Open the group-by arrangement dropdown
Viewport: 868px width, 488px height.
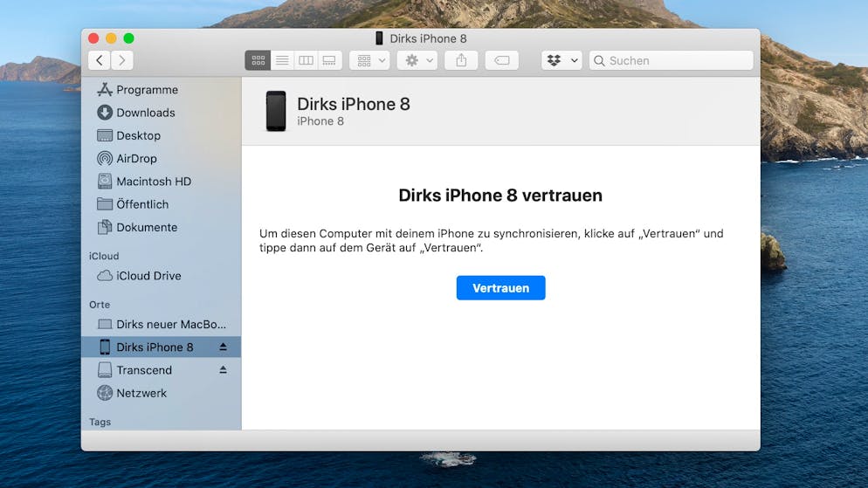(x=369, y=60)
